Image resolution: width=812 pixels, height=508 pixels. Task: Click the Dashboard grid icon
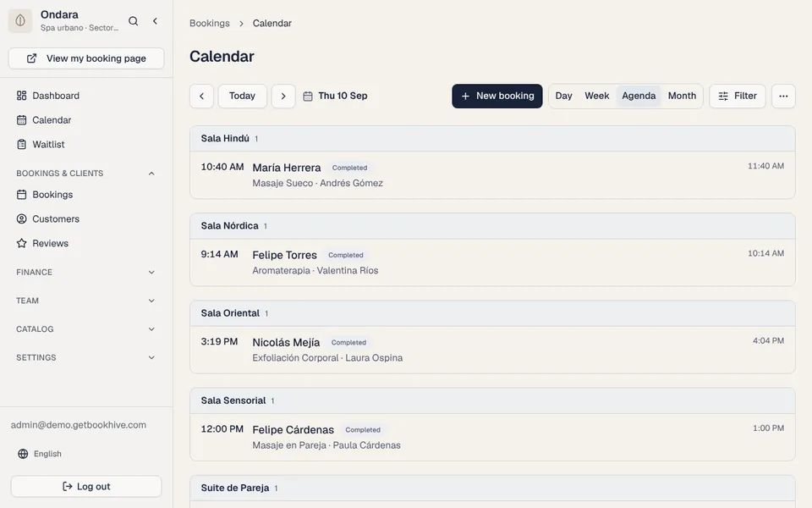click(x=21, y=96)
